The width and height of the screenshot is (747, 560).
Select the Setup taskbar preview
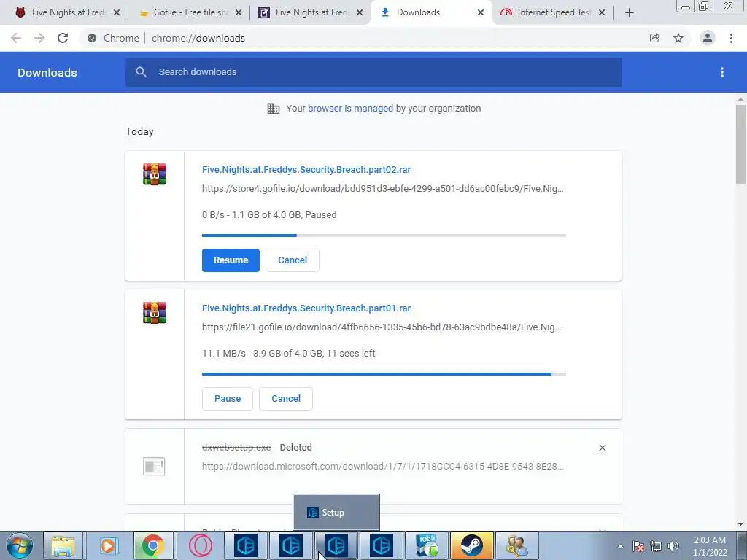tap(336, 513)
